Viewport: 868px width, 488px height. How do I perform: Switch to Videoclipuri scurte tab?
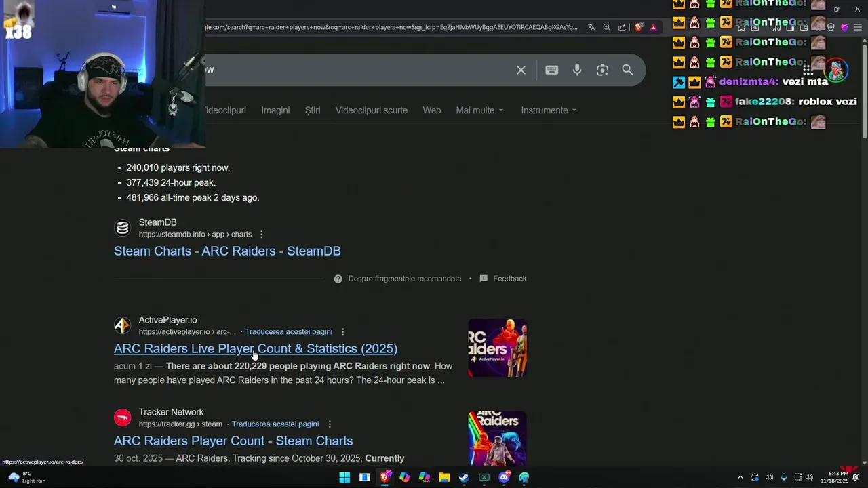(372, 110)
